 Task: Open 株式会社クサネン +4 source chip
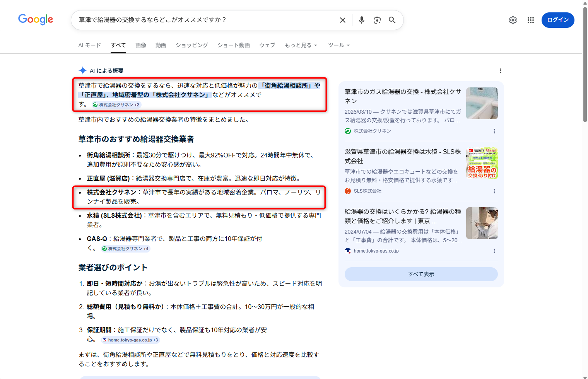[x=125, y=249]
